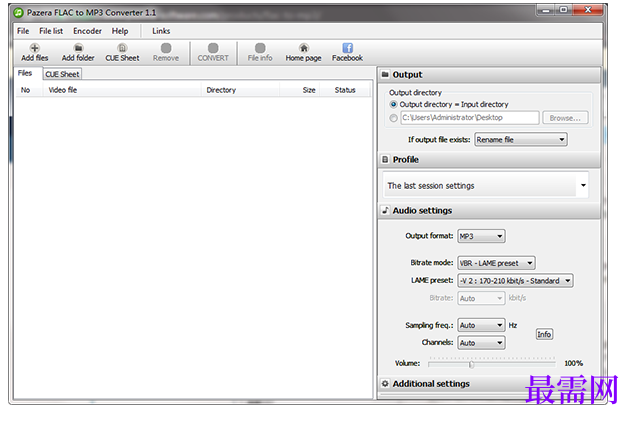This screenshot has height=421, width=637.
Task: Click the No column header
Action: tap(28, 90)
